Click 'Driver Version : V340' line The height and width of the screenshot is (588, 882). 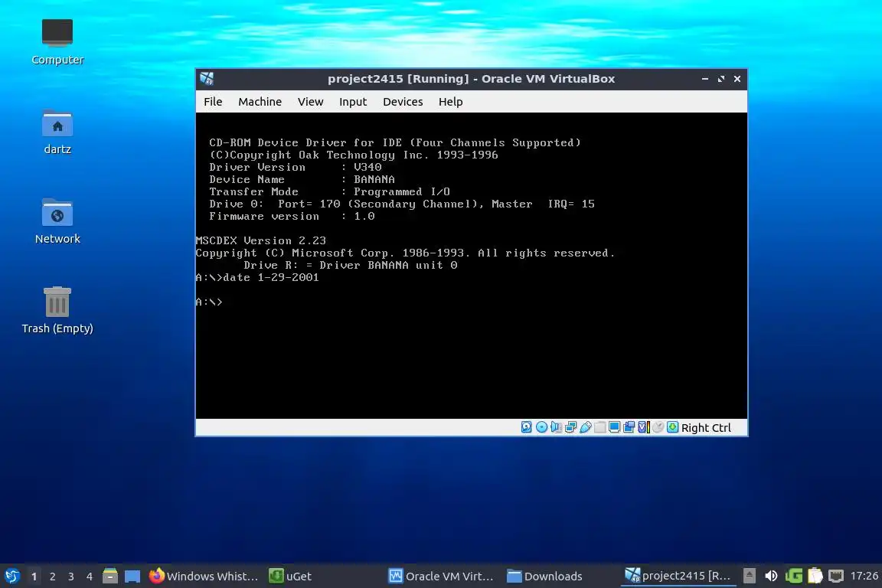pos(296,167)
